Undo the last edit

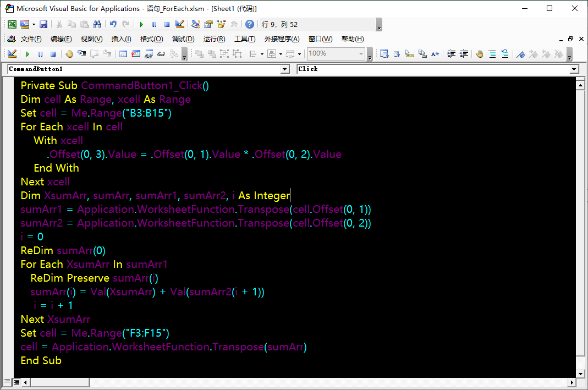click(x=113, y=24)
